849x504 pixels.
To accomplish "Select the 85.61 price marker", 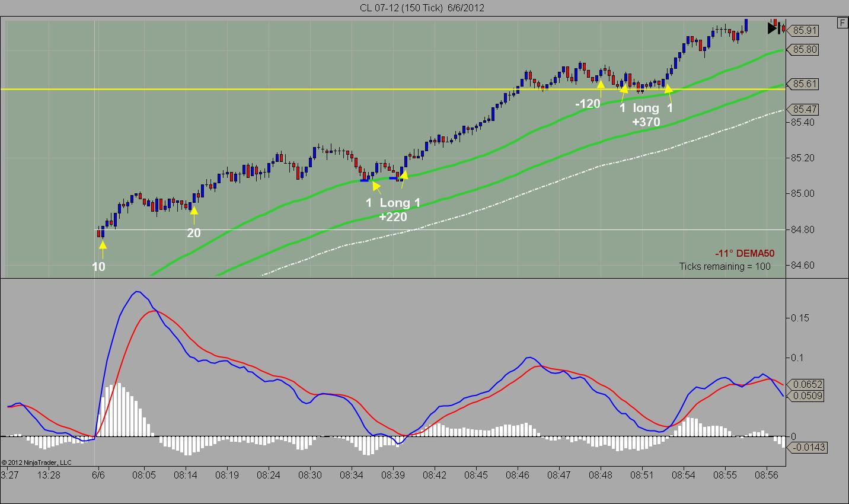I will click(803, 84).
